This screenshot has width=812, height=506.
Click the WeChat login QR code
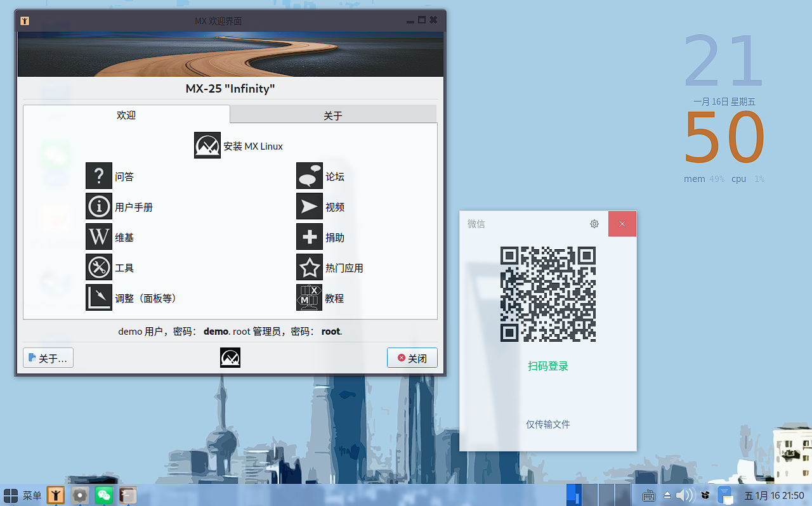point(548,294)
